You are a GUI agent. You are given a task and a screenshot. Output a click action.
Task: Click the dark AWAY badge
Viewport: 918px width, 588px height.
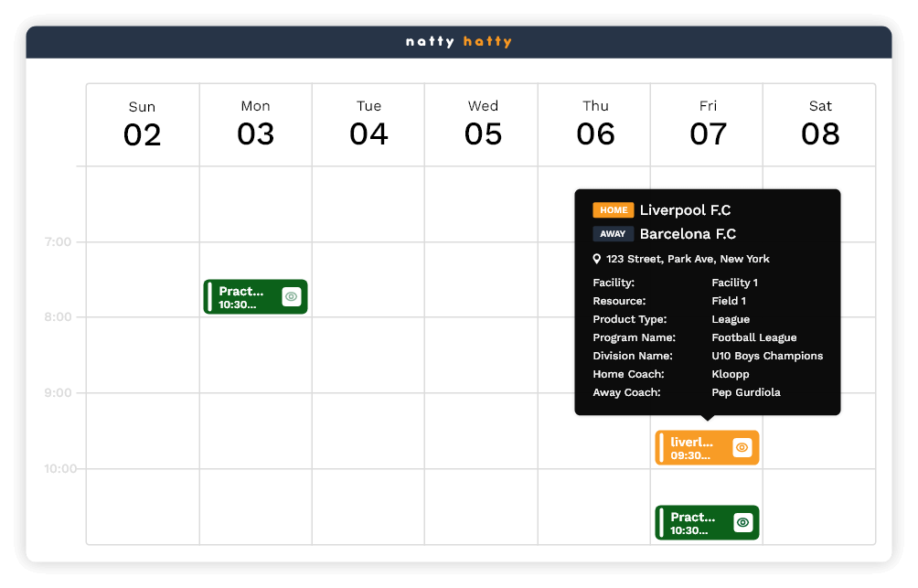613,234
